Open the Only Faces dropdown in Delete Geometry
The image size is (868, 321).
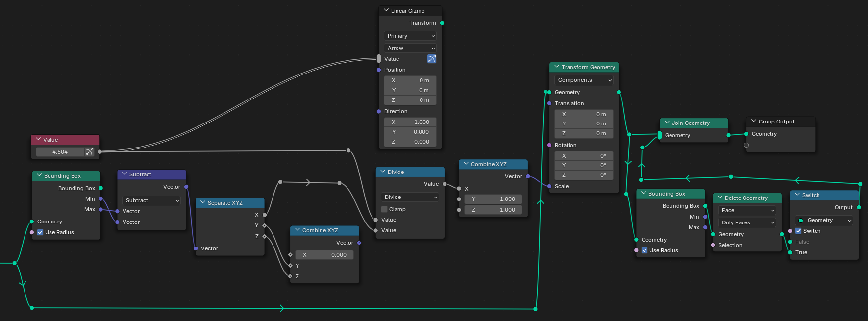747,222
